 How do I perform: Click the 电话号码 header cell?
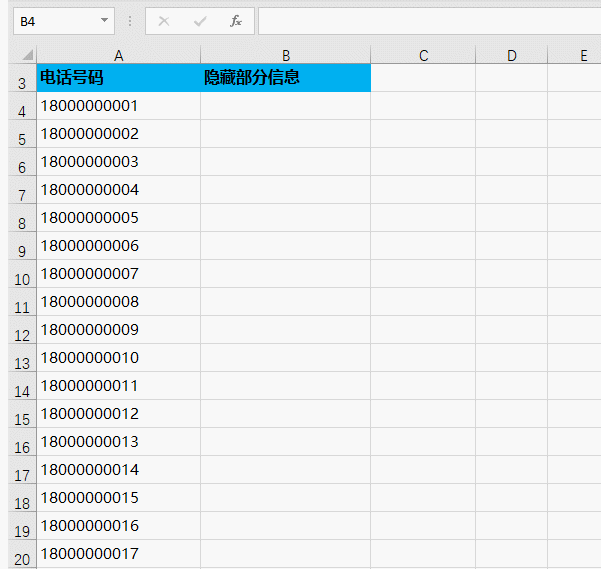(118, 78)
